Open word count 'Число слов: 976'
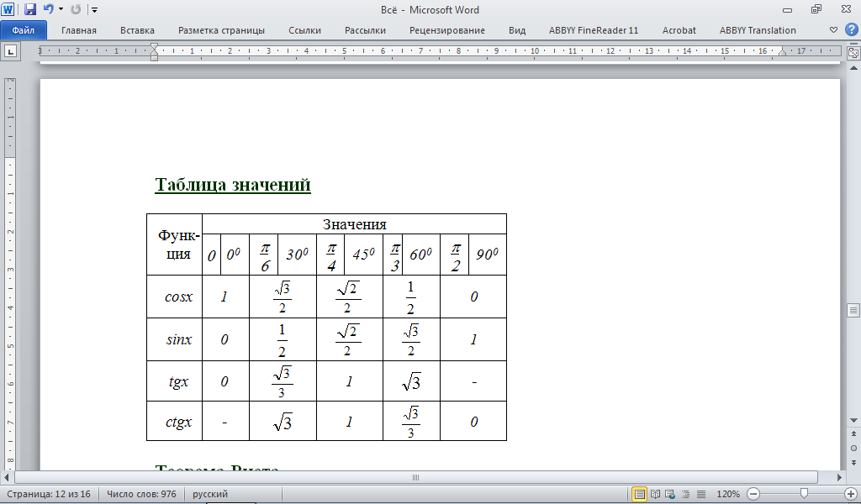This screenshot has height=504, width=861. [141, 494]
